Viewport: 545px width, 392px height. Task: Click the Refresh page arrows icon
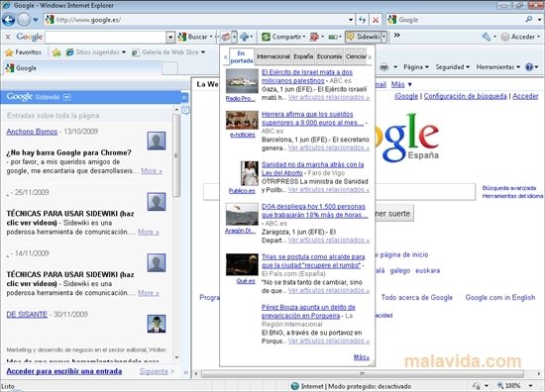point(362,20)
